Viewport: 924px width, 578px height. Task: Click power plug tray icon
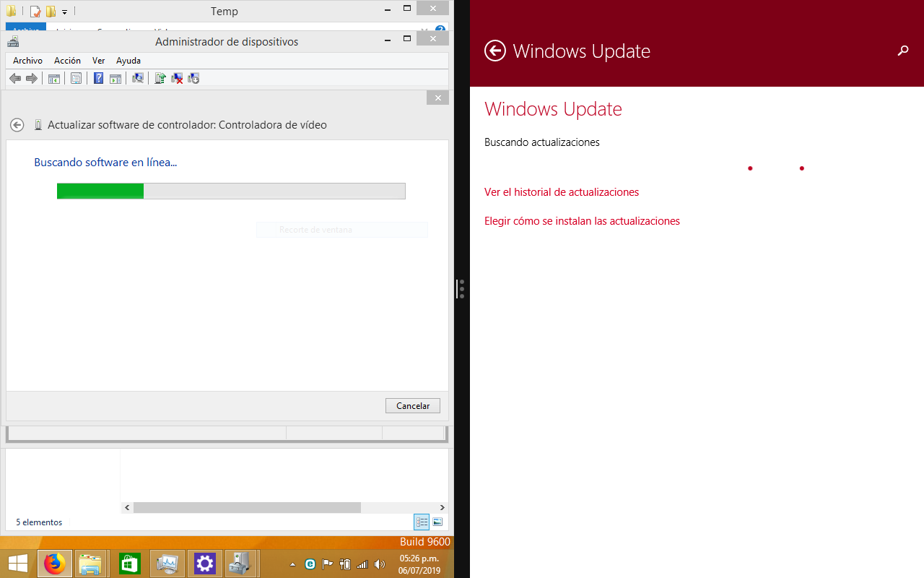click(x=345, y=564)
